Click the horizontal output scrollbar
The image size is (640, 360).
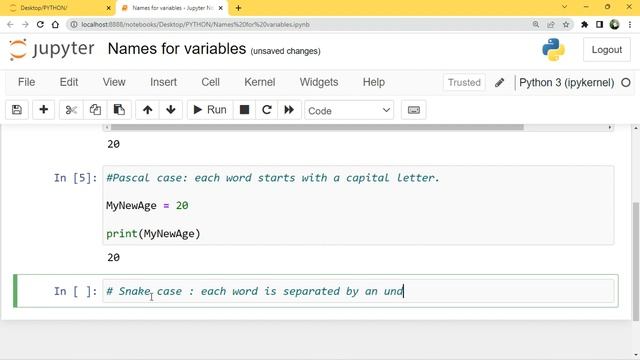[x=317, y=127]
